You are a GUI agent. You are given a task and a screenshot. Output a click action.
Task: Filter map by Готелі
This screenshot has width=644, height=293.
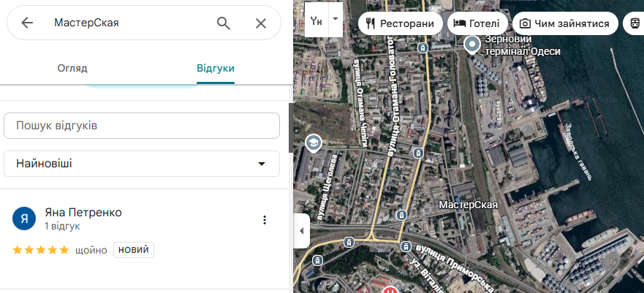tap(477, 23)
